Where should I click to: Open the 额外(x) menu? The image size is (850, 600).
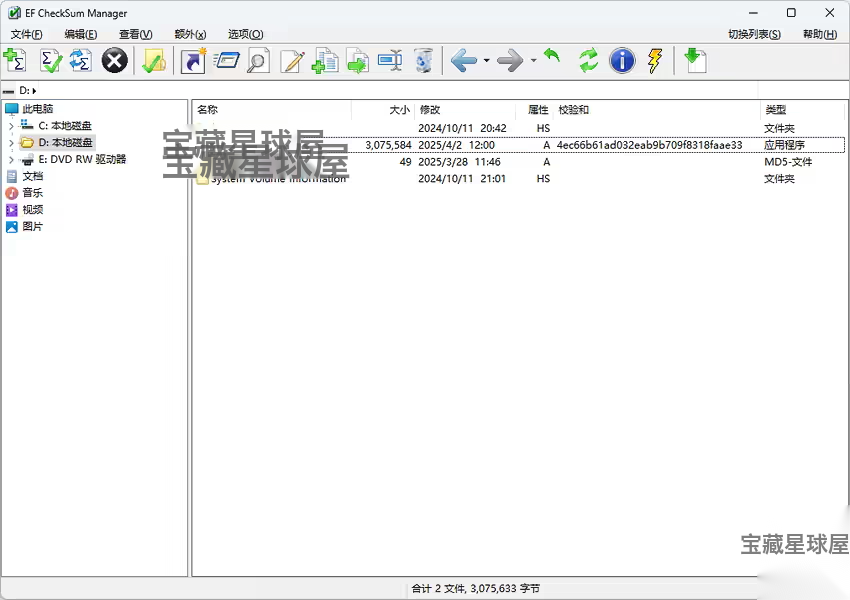coord(190,34)
